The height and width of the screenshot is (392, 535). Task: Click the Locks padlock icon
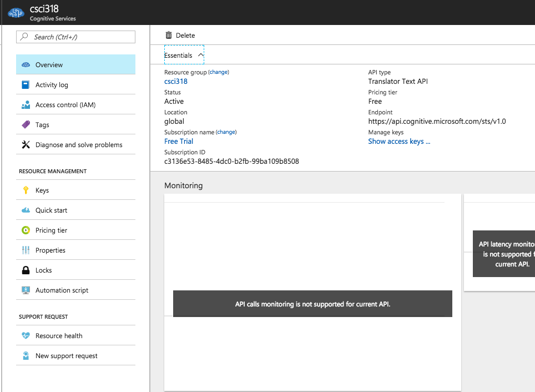tap(26, 270)
